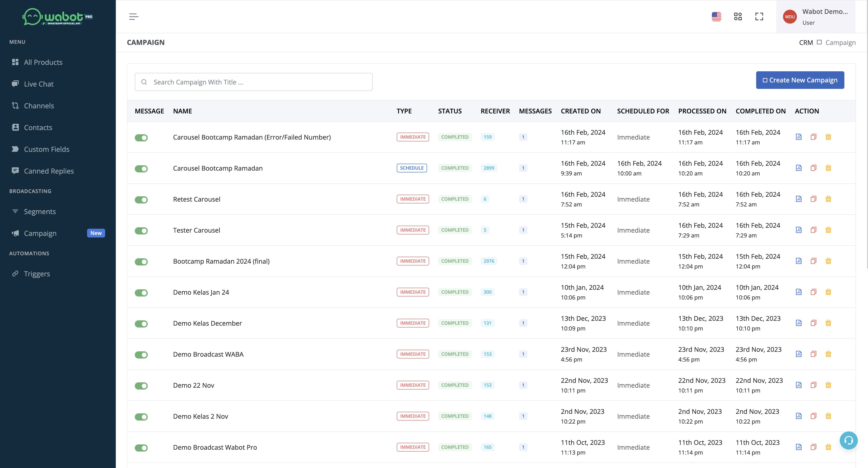
Task: Delete the Carousel Bootcamp Ramadan (Error/Failed Number) campaign
Action: 828,137
